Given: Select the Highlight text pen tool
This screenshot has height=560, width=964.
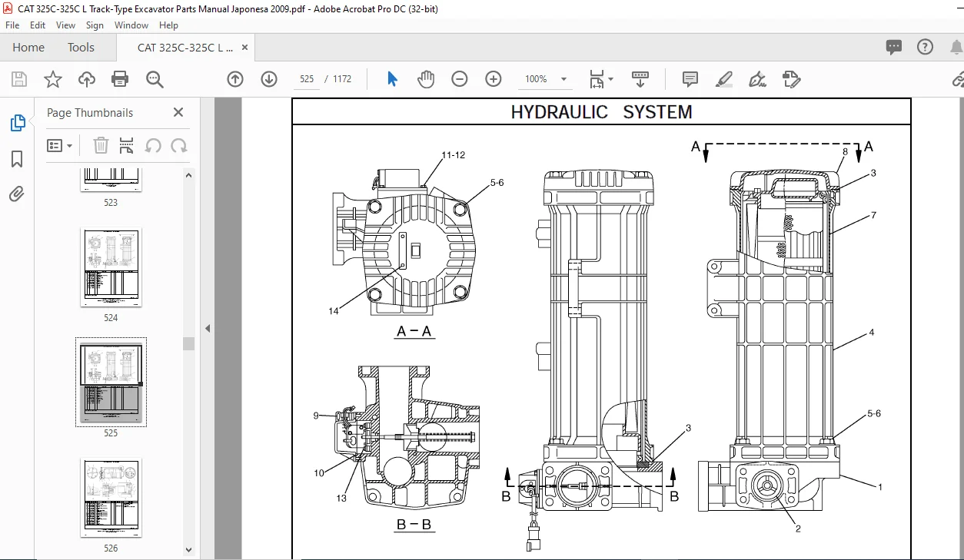Looking at the screenshot, I should [x=724, y=79].
